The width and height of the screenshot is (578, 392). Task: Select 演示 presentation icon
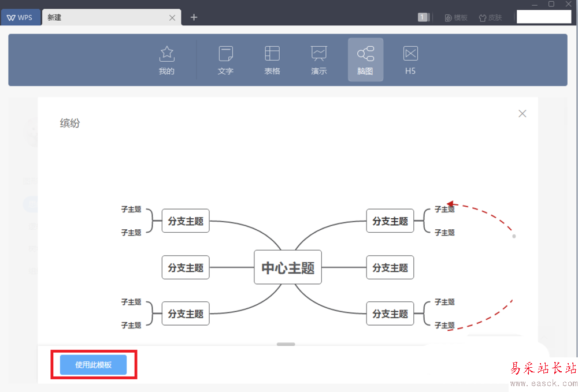319,61
